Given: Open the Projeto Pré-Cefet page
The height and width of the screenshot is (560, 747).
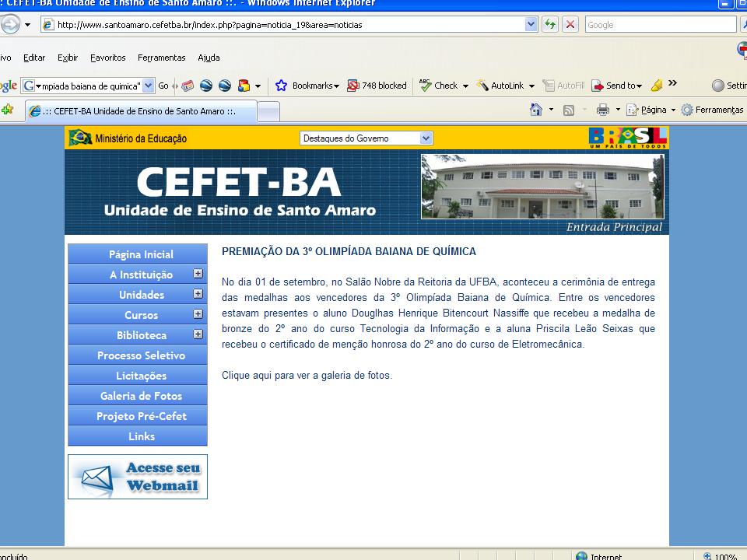Looking at the screenshot, I should point(138,416).
